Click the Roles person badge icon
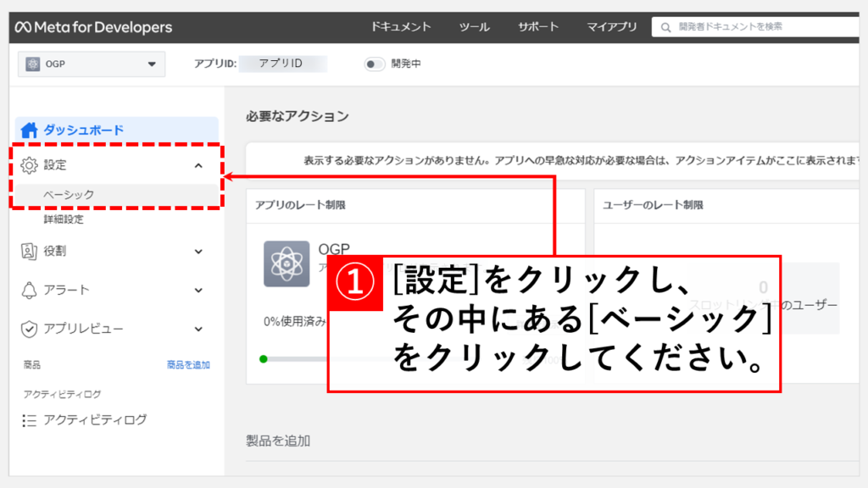This screenshot has width=868, height=488. [29, 251]
